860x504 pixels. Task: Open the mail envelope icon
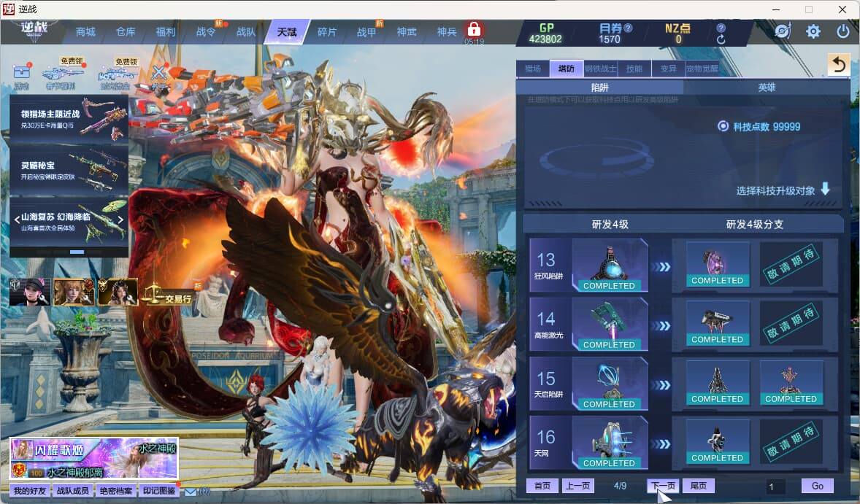coord(190,492)
